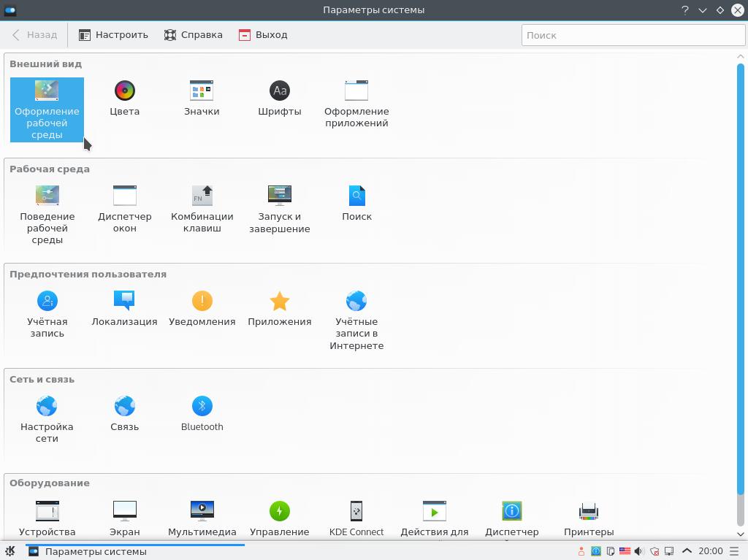Click the scrollbar down arrow
This screenshot has height=560, width=748.
(x=741, y=534)
